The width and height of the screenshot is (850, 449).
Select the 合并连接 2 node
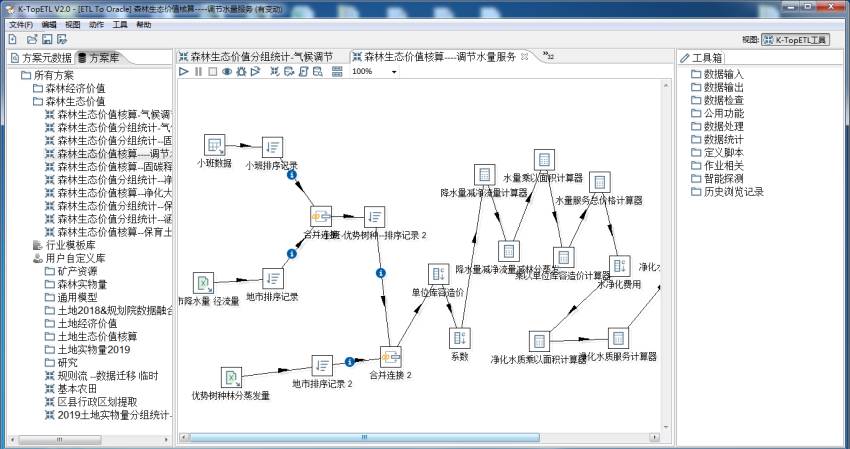[390, 357]
